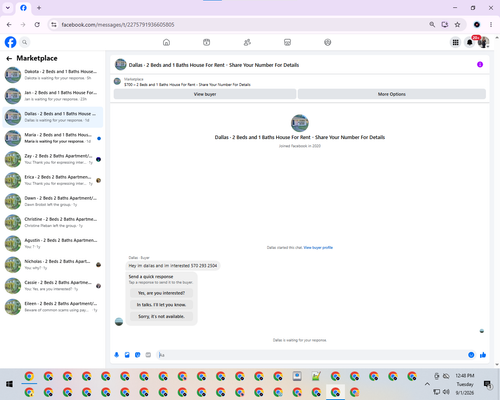Send quick reply 'Sorry, it's not available.'
Viewport: 500px width, 400px height.
161,316
